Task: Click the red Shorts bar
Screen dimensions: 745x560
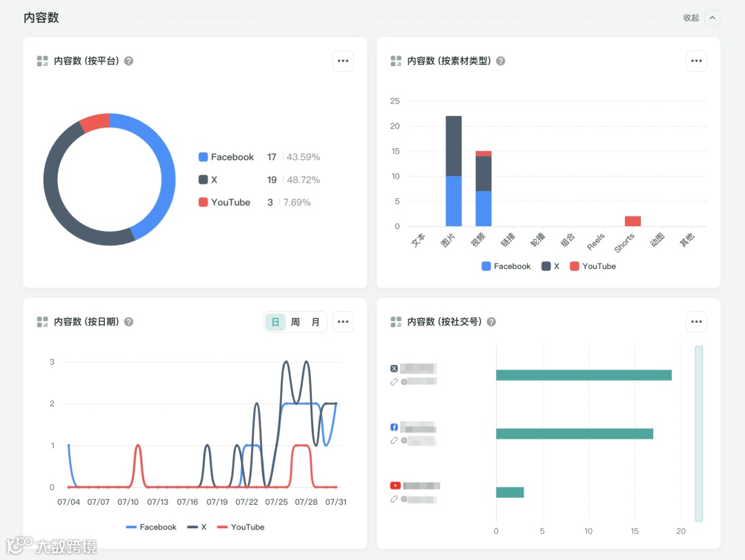Action: click(x=633, y=221)
